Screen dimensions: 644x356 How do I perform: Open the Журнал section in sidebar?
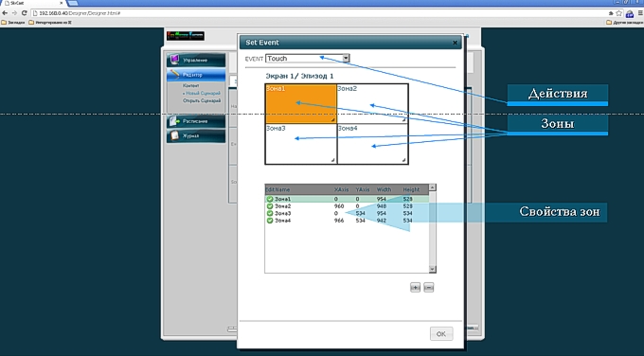coord(196,136)
